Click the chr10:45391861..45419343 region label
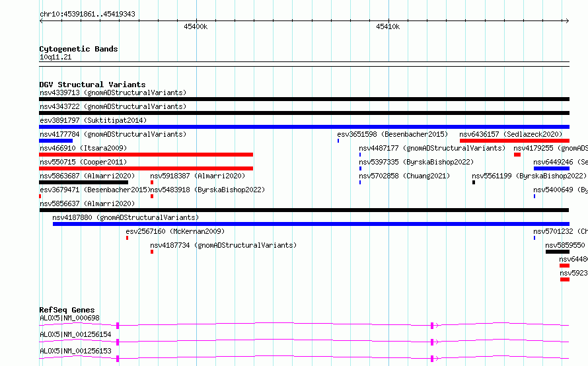Viewport: 588px width, 366px height. click(87, 14)
